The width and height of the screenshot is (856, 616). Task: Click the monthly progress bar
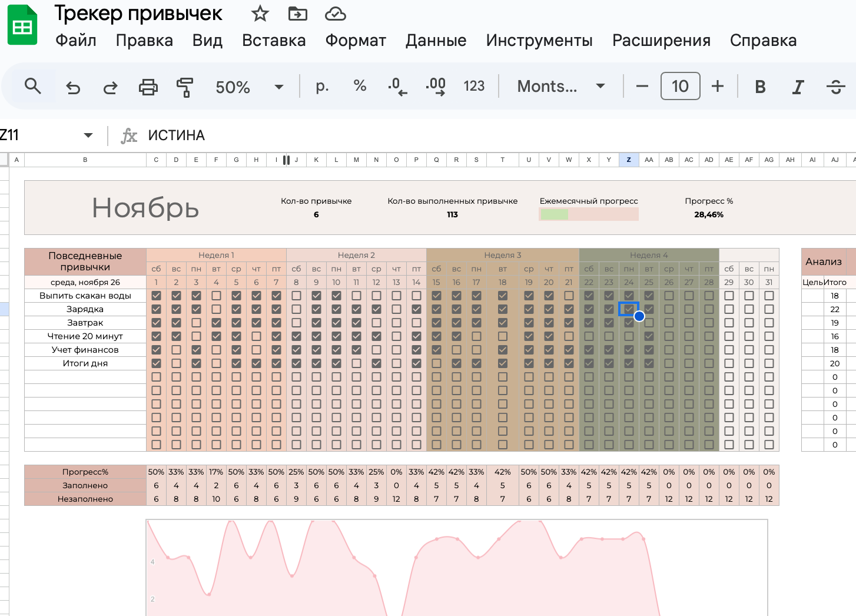tap(588, 214)
